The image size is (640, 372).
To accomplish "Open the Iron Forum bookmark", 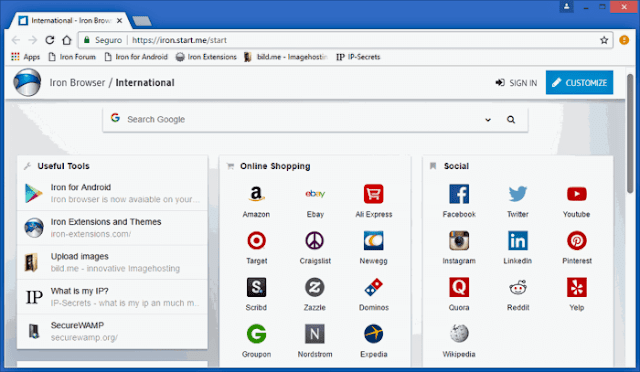I will point(72,57).
